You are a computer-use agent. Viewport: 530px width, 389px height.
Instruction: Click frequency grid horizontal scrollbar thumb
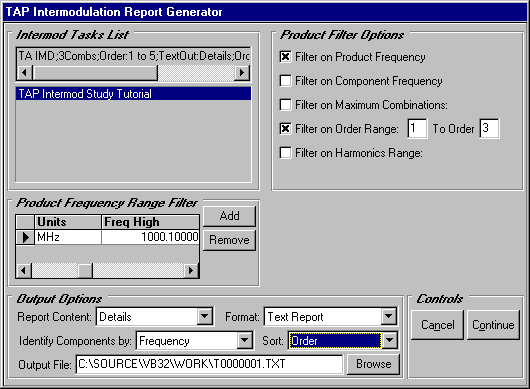85,271
